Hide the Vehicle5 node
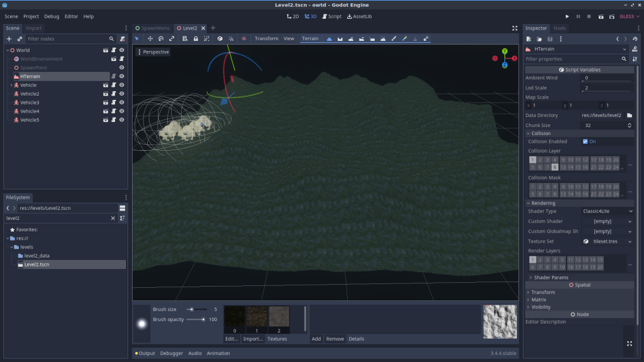 [121, 120]
